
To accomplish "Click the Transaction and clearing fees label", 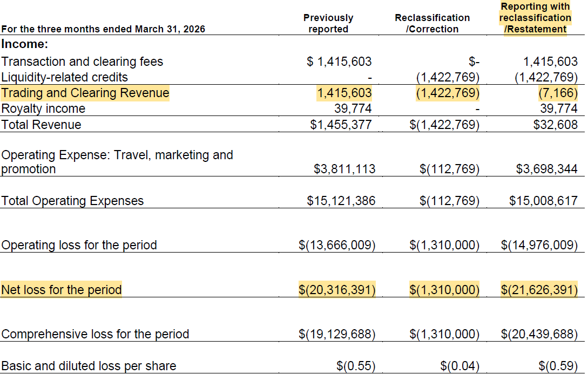I will tap(82, 62).
